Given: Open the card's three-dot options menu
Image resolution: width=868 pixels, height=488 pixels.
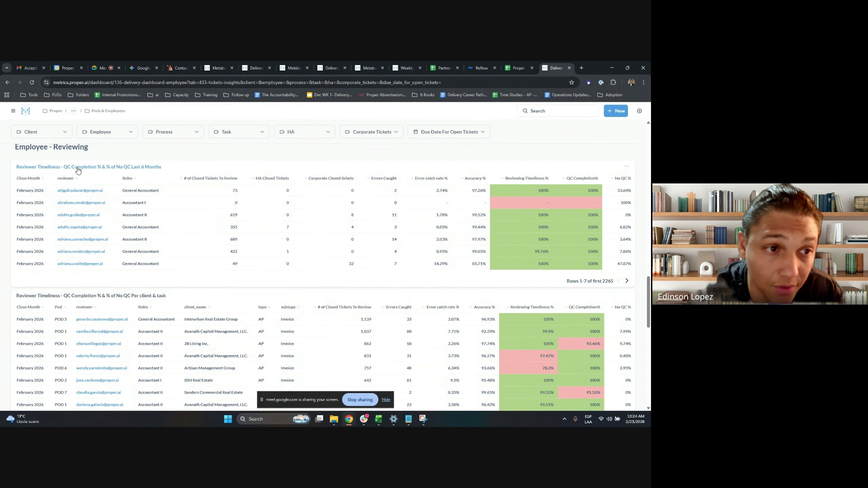Looking at the screenshot, I should tap(627, 167).
